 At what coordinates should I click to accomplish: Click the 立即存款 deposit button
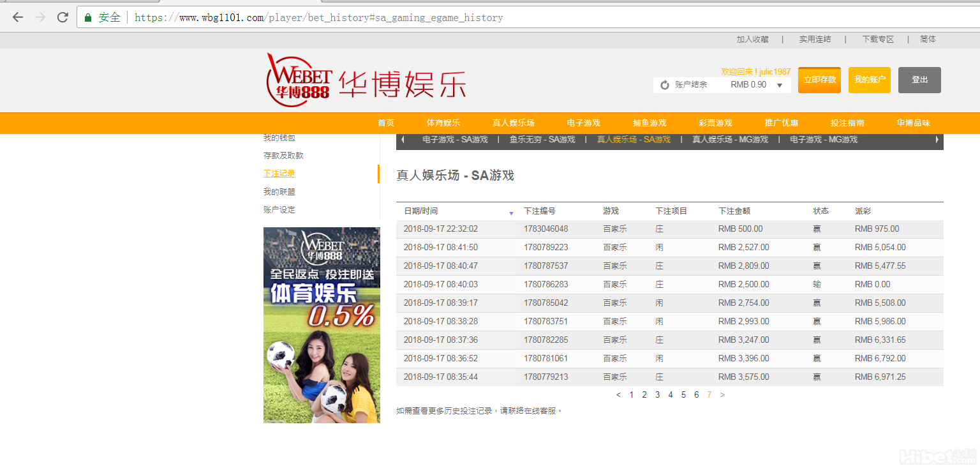pyautogui.click(x=819, y=80)
